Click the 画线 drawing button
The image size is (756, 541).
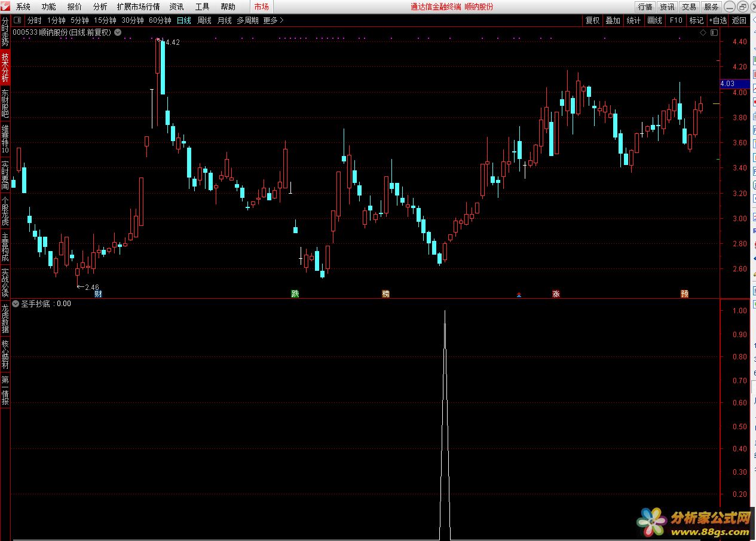point(654,20)
